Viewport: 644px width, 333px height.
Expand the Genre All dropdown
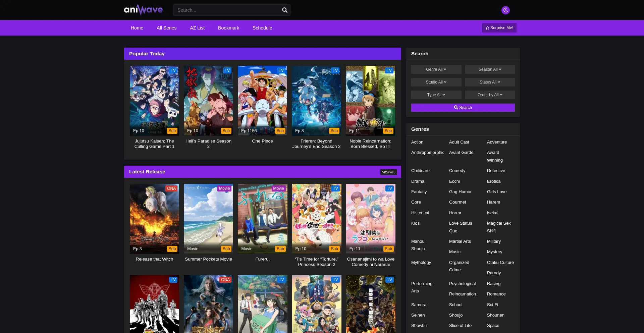point(436,69)
